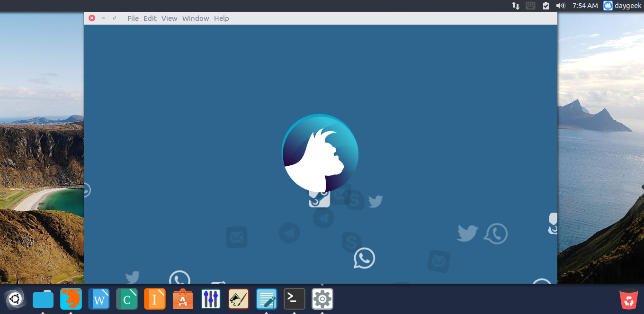Open the audio mixer sliders icon
Image resolution: width=644 pixels, height=314 pixels.
click(211, 299)
